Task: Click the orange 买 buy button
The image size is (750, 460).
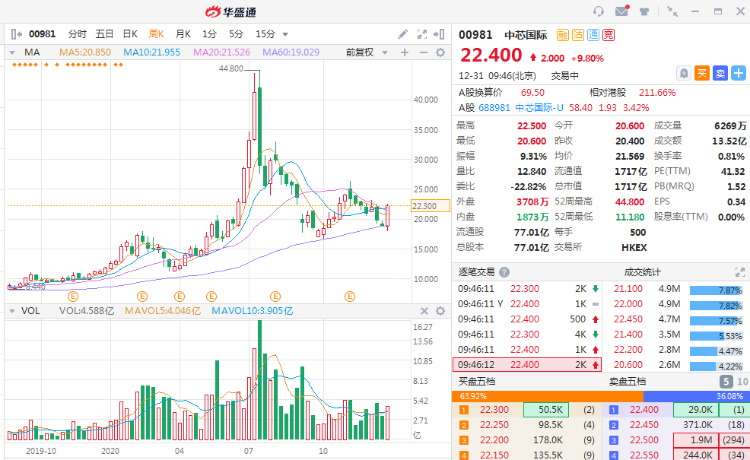Action: (702, 73)
